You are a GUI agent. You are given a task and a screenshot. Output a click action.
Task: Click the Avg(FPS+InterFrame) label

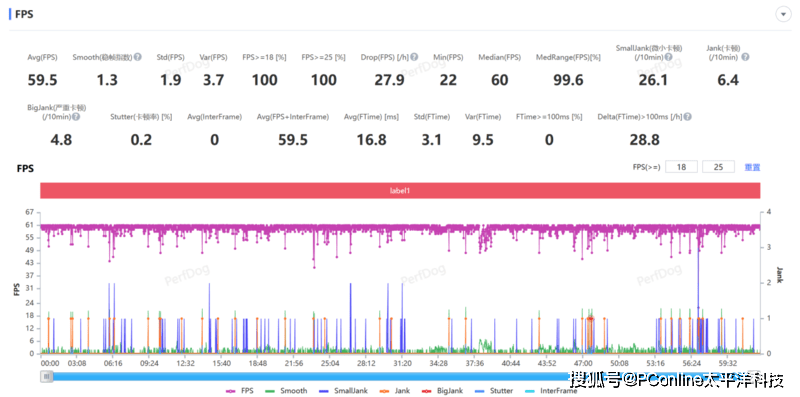[x=293, y=117]
